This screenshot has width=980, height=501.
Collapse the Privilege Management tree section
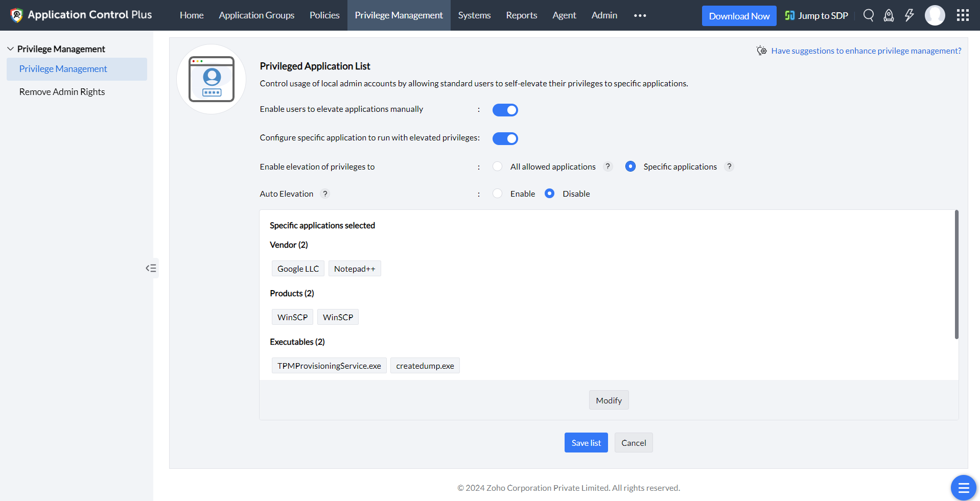[x=10, y=49]
